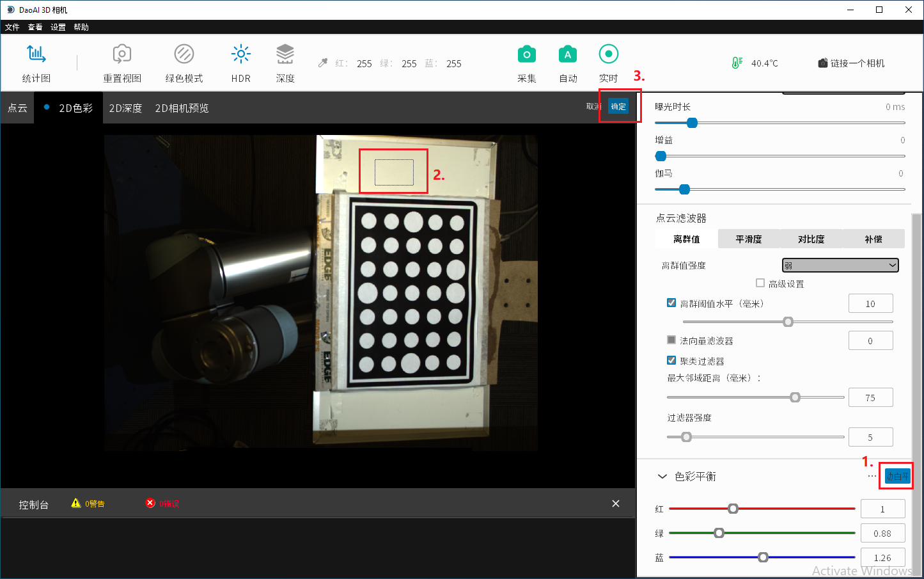Viewport: 924px width, 579px height.
Task: Click the 自动 auto capture icon
Action: [568, 54]
